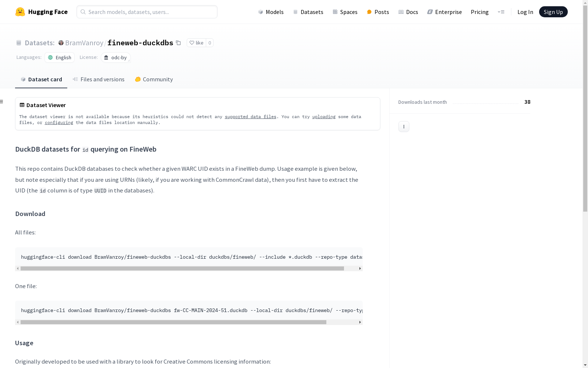Open Docs in the top navigation
588x368 pixels.
tap(408, 12)
